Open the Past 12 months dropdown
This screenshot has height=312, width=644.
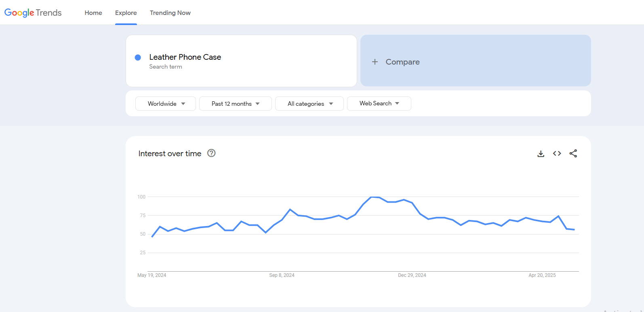[236, 104]
